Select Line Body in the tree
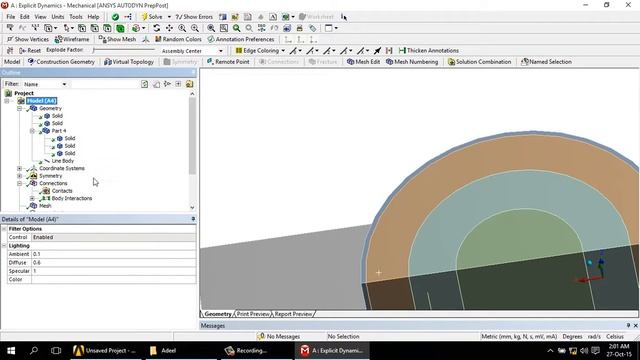 (62, 161)
